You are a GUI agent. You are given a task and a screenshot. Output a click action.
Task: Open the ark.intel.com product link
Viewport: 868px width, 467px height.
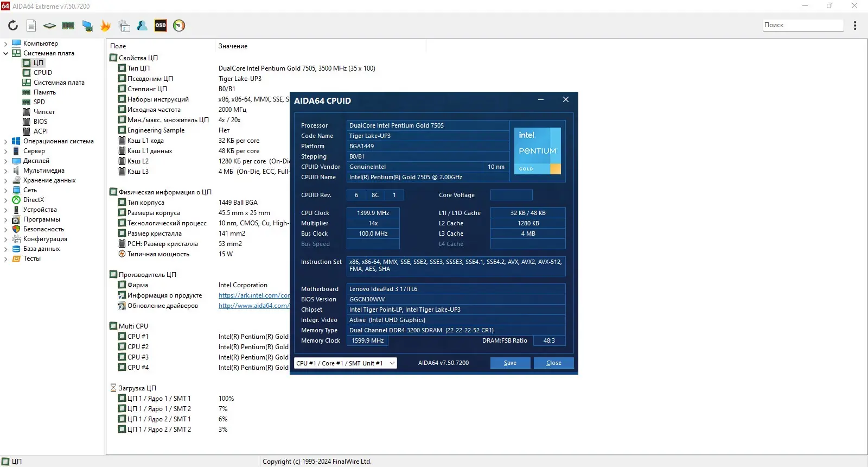pyautogui.click(x=254, y=295)
